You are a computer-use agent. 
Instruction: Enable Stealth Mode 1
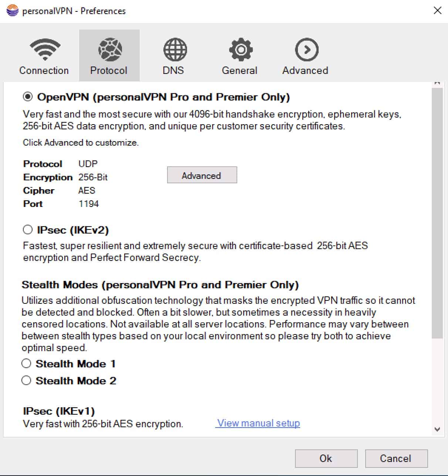coord(26,364)
